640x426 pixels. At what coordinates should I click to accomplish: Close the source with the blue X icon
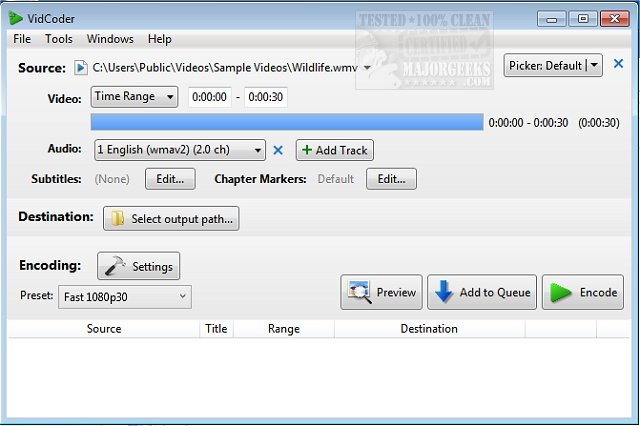[x=618, y=64]
